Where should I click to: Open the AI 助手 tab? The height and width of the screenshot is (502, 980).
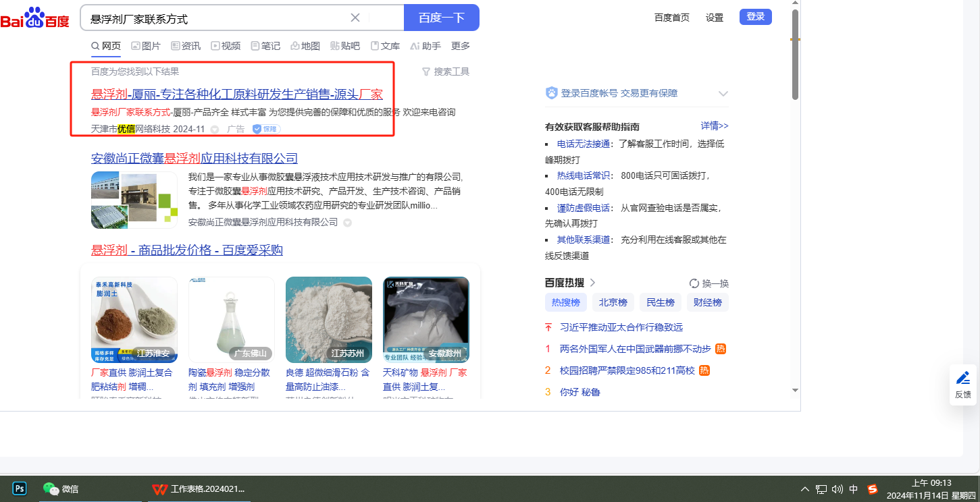coord(425,46)
